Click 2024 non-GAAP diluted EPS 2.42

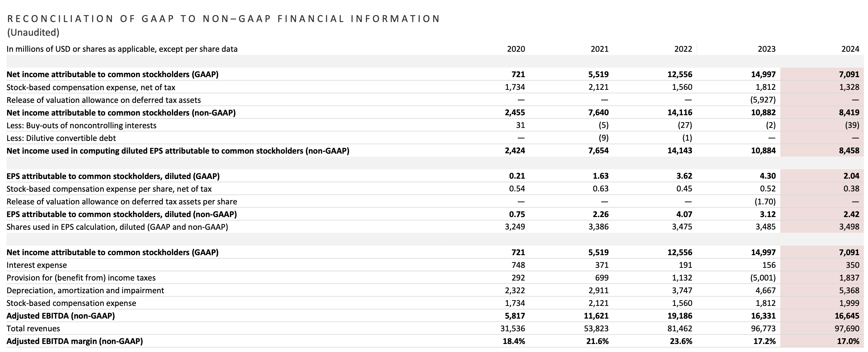tap(851, 214)
